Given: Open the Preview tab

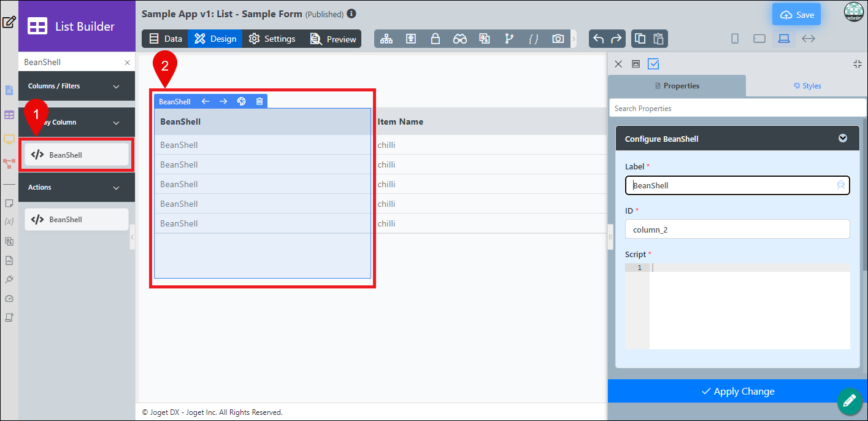Looking at the screenshot, I should (x=333, y=39).
